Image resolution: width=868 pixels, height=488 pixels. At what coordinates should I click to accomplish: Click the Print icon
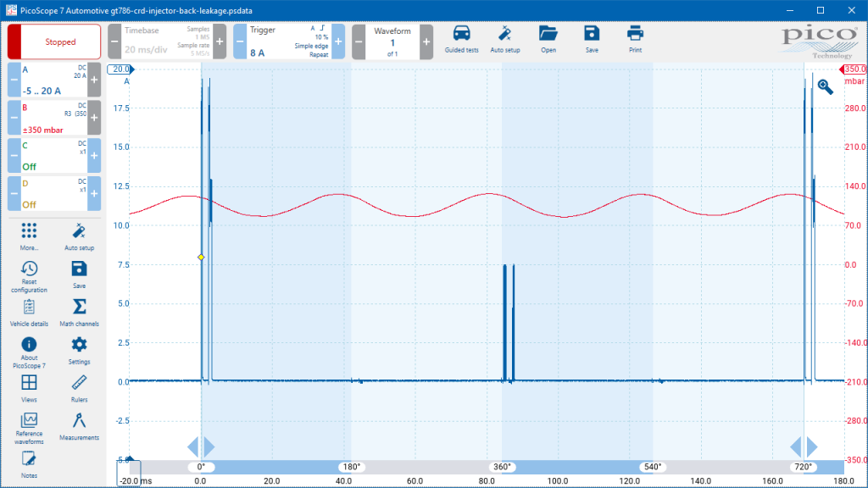(635, 39)
